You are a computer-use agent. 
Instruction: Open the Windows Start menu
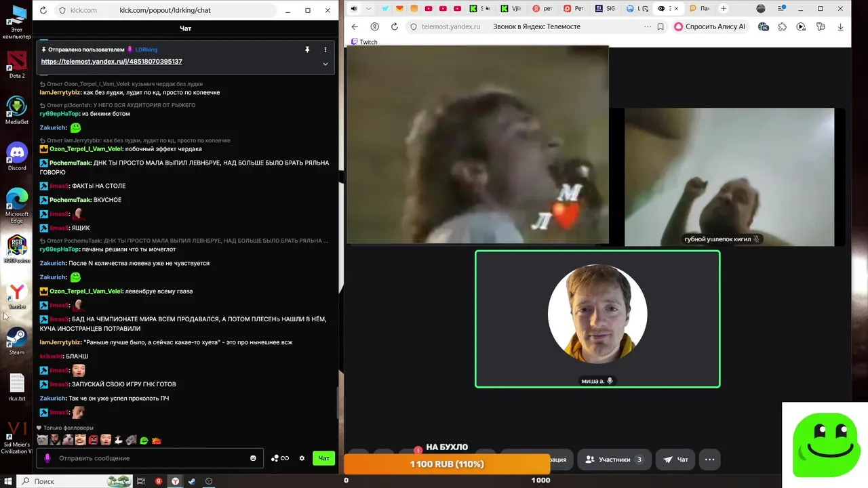tap(9, 481)
